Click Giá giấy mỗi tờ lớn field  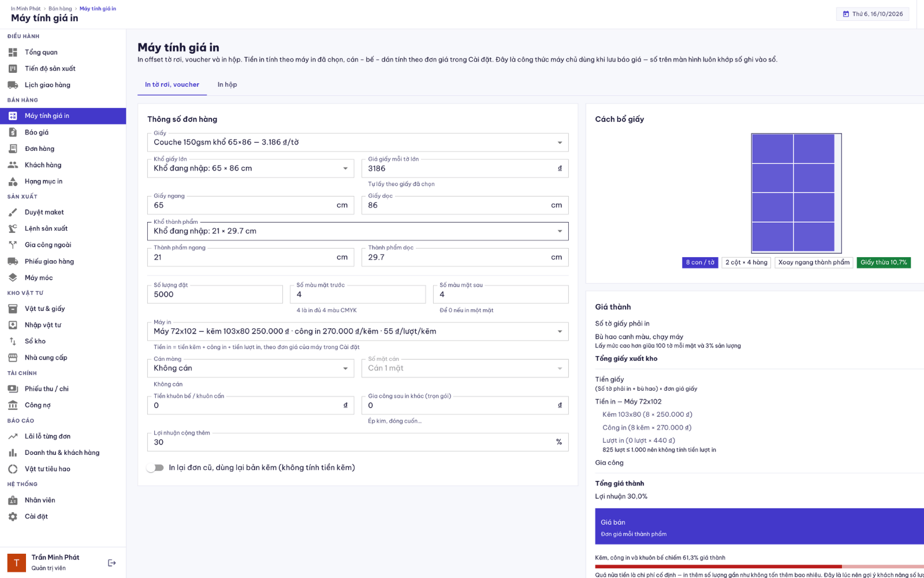tap(465, 168)
